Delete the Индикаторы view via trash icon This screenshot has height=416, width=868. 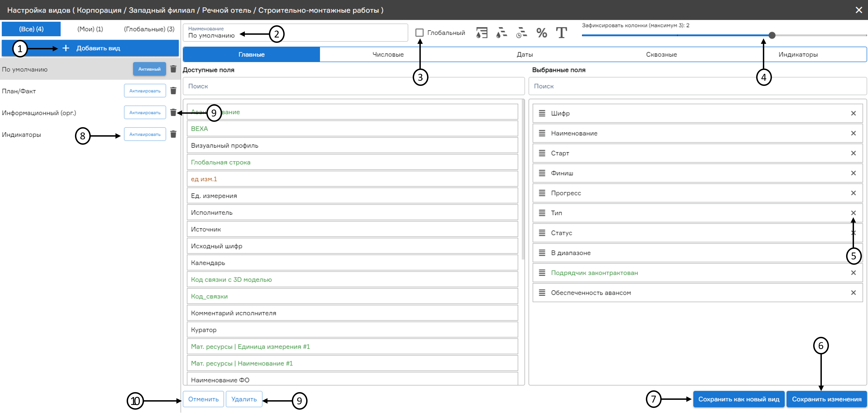tap(173, 134)
